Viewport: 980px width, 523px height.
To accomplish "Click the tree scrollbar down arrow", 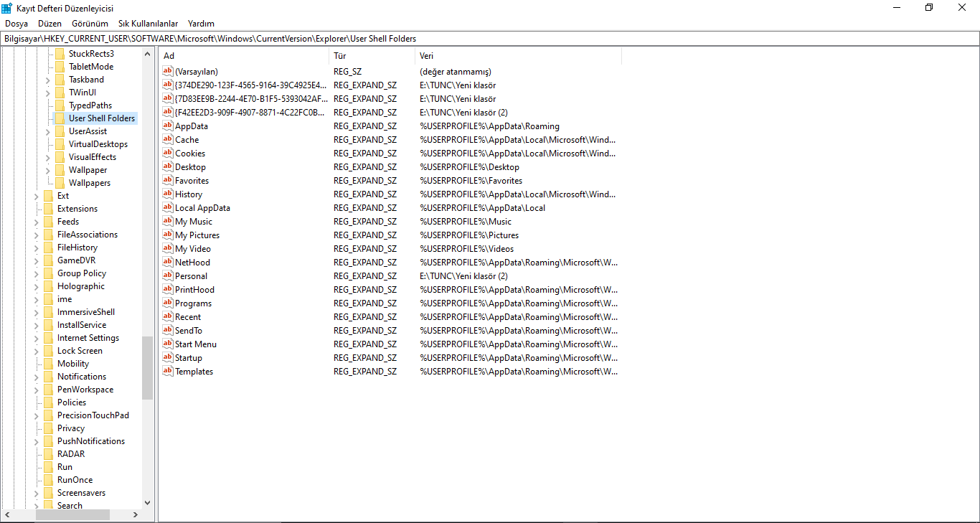I will [147, 503].
